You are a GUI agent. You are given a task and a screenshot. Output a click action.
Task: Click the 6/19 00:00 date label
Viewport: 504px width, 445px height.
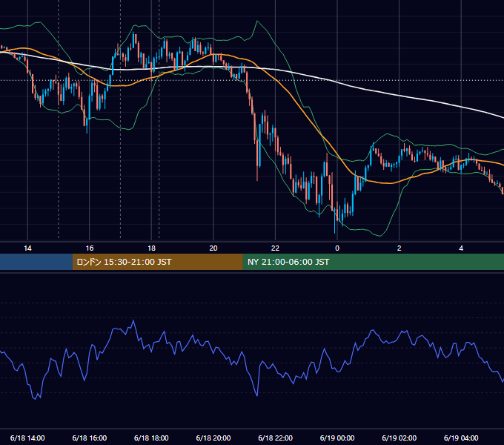click(x=337, y=438)
